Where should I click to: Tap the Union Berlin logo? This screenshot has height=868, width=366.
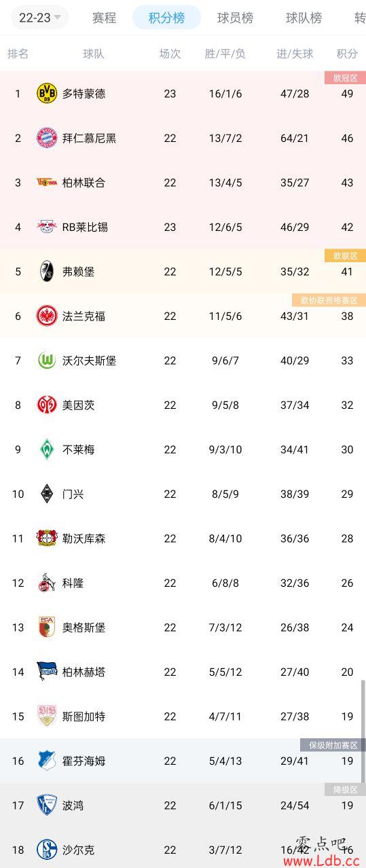(x=47, y=183)
